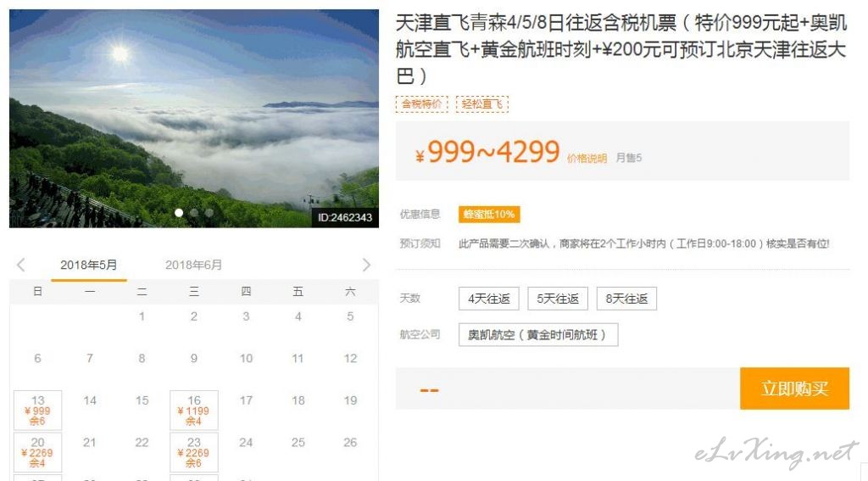Select 8天往返 duration option
The image size is (868, 481).
click(626, 299)
